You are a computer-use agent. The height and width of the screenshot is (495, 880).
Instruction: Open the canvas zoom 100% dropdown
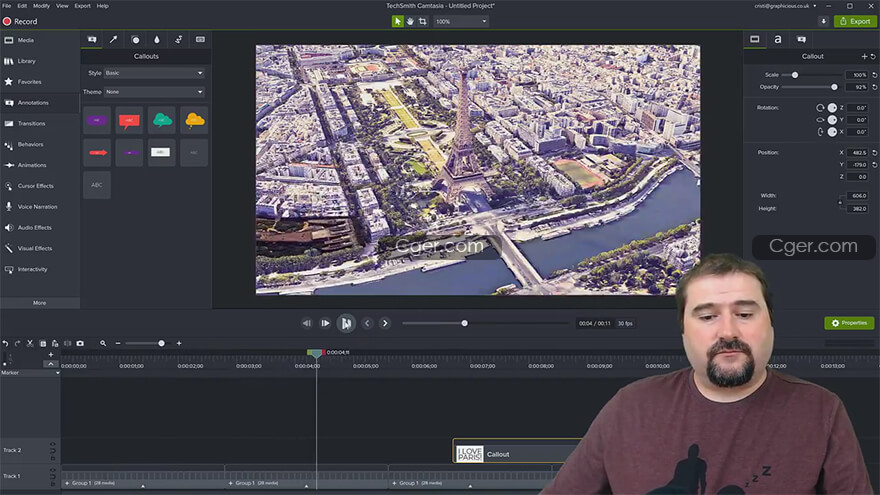pos(461,21)
